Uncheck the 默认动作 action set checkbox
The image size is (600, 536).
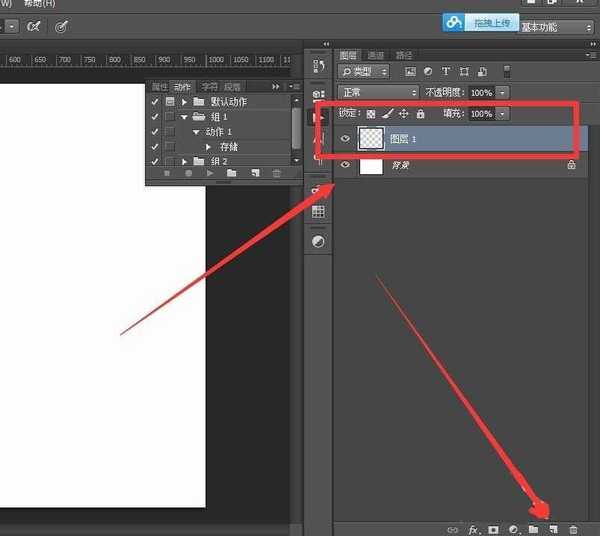point(154,102)
